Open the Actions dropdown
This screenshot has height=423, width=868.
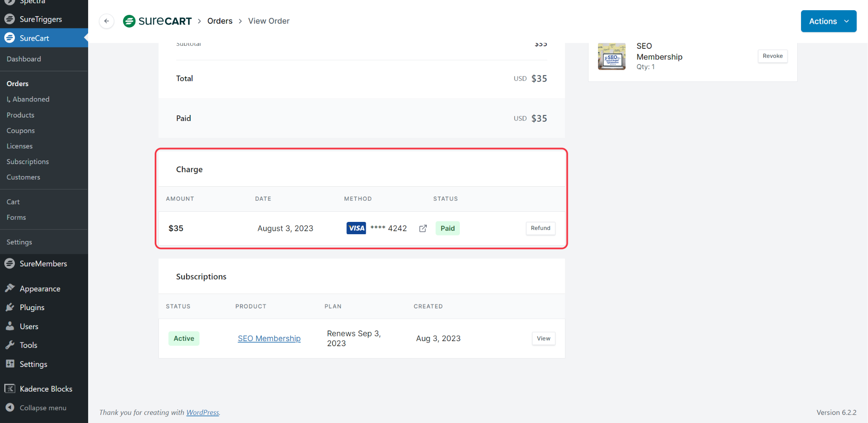pos(828,21)
